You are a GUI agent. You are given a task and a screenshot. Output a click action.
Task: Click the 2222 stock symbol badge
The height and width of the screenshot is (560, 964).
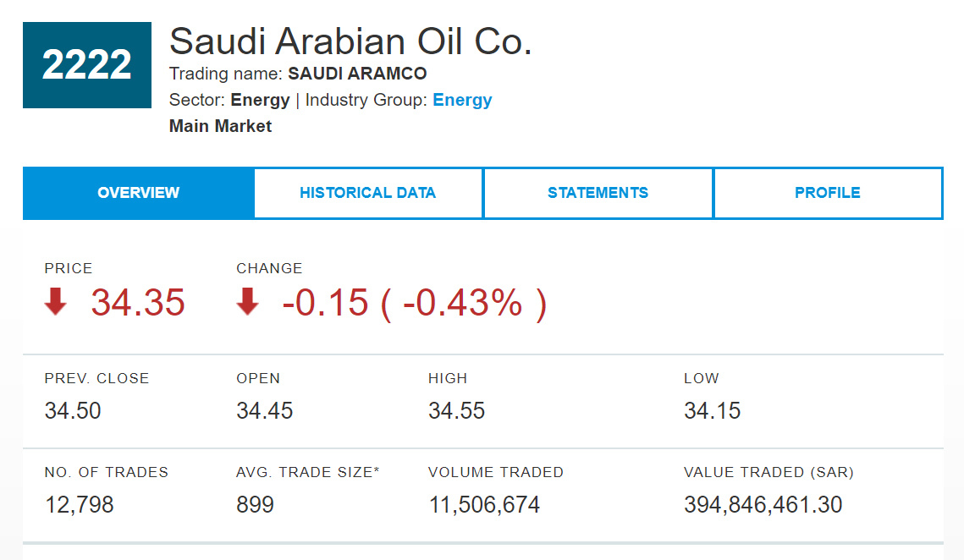(86, 65)
